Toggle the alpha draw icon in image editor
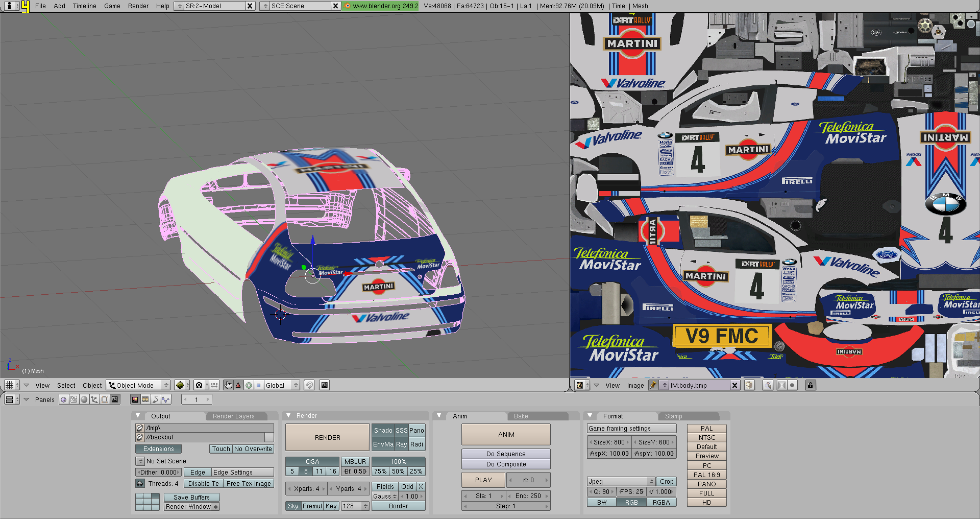 click(x=781, y=385)
